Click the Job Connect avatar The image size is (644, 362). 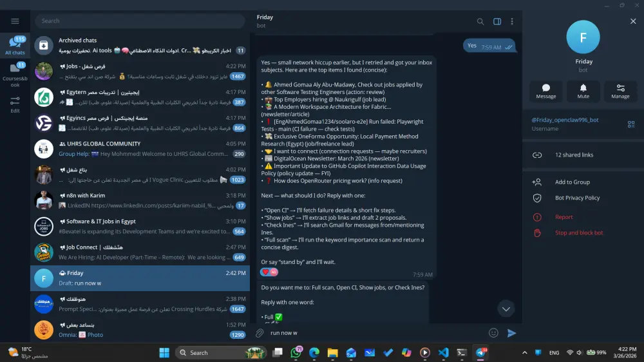click(44, 252)
